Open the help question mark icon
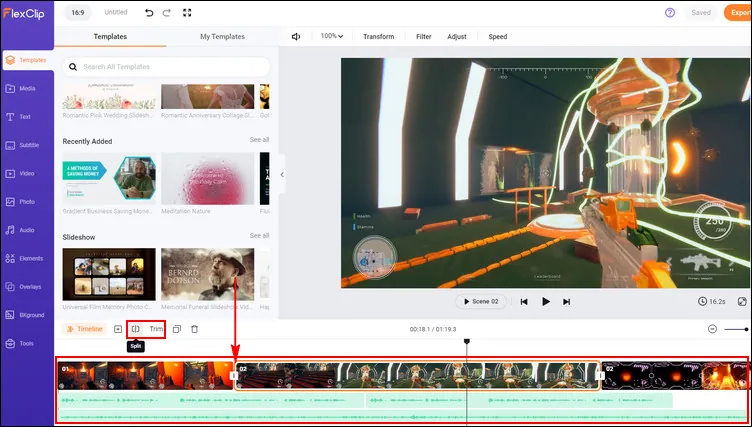The height and width of the screenshot is (427, 752). 670,13
